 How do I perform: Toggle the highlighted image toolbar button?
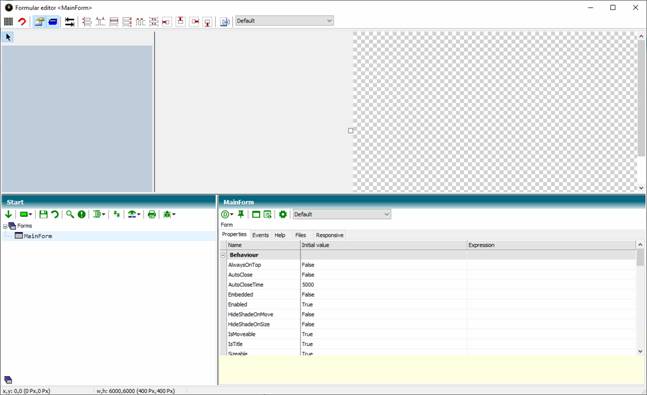[40, 21]
